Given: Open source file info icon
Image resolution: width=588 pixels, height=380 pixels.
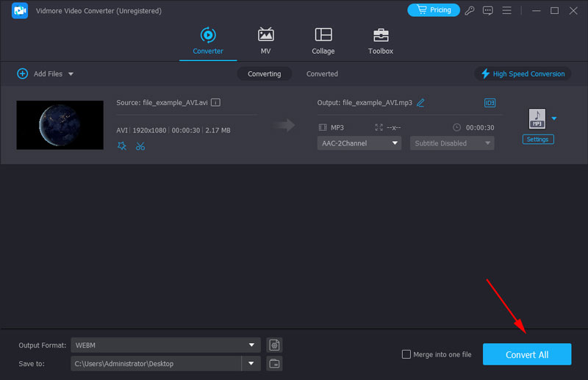Looking at the screenshot, I should pyautogui.click(x=216, y=103).
